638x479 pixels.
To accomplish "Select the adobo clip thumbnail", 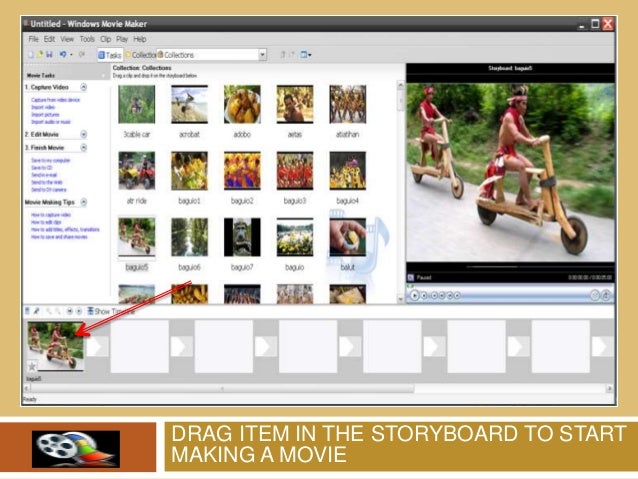I will (242, 104).
